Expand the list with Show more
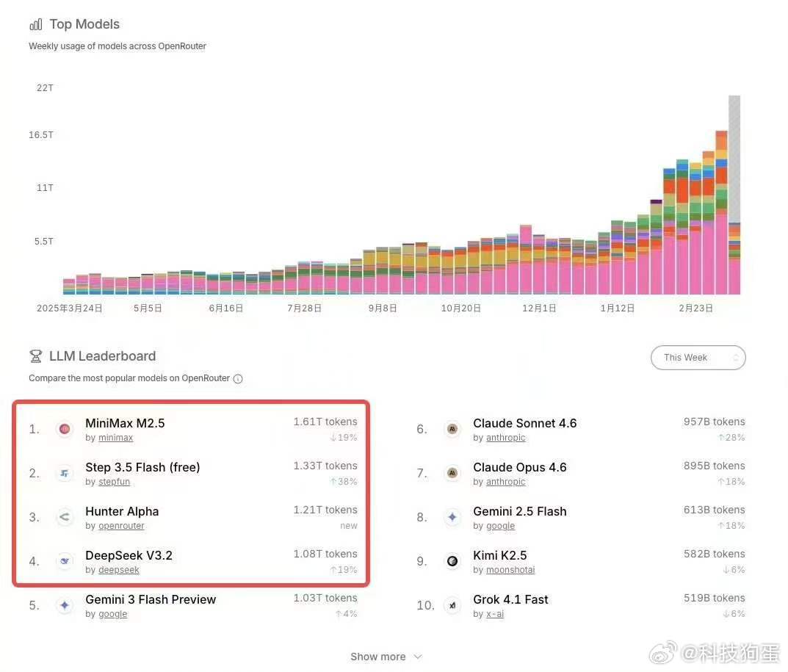 [x=386, y=657]
